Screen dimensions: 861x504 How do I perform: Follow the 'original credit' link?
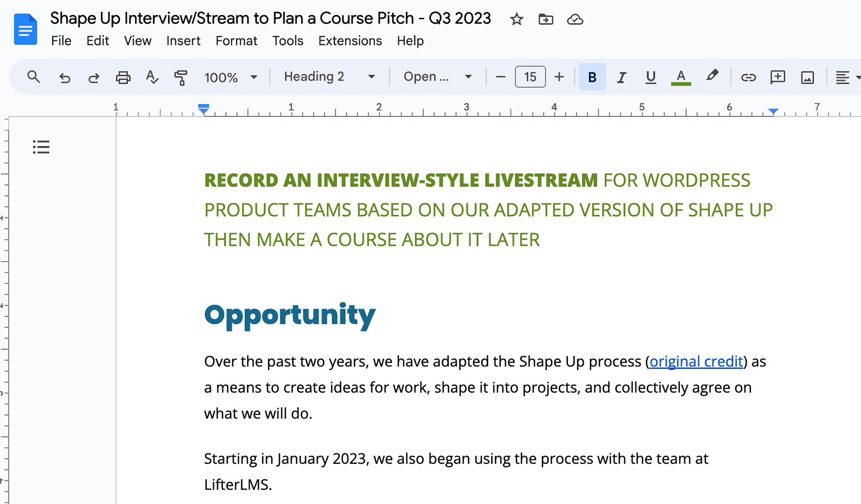(696, 362)
